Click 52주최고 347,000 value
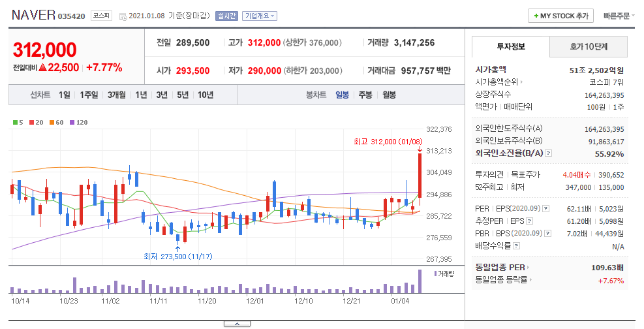644x329 pixels. tap(578, 187)
